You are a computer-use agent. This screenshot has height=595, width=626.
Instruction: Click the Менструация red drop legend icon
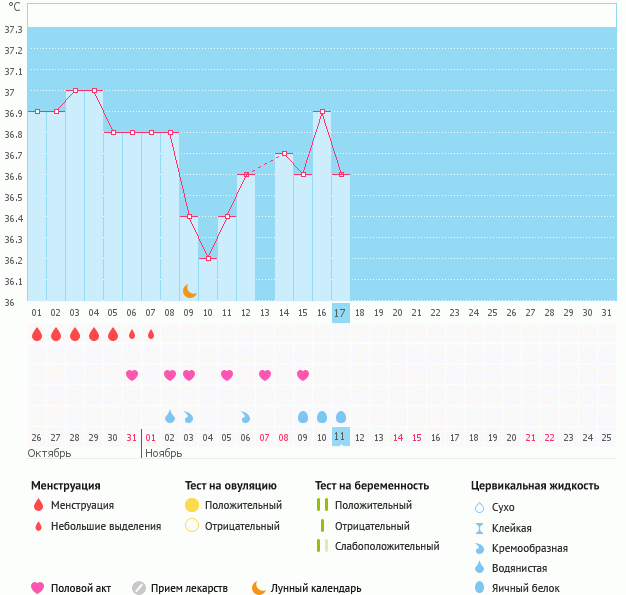(38, 505)
